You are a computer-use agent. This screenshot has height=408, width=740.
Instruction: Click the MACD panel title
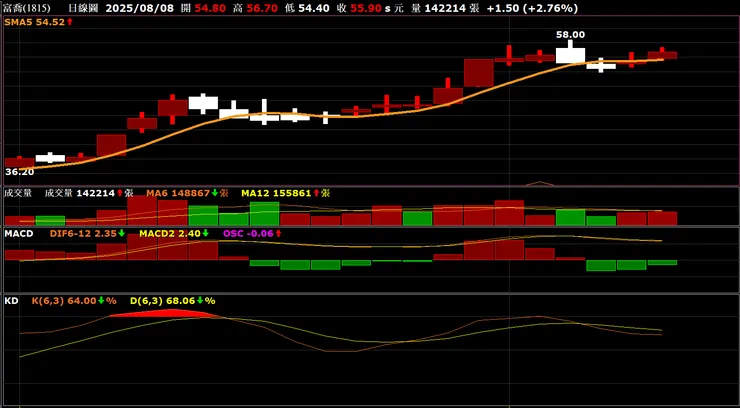pyautogui.click(x=19, y=233)
